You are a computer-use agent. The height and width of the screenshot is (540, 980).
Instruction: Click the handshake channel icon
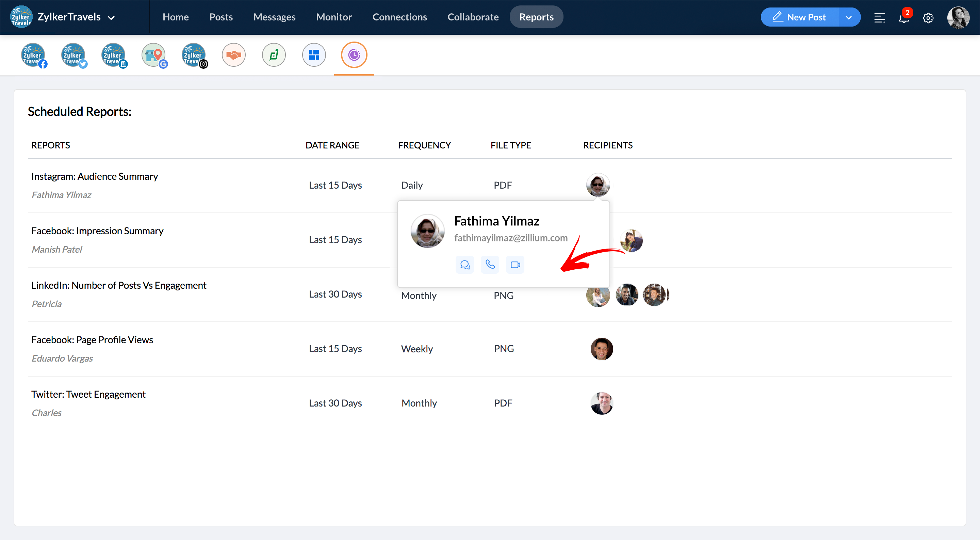pyautogui.click(x=233, y=55)
